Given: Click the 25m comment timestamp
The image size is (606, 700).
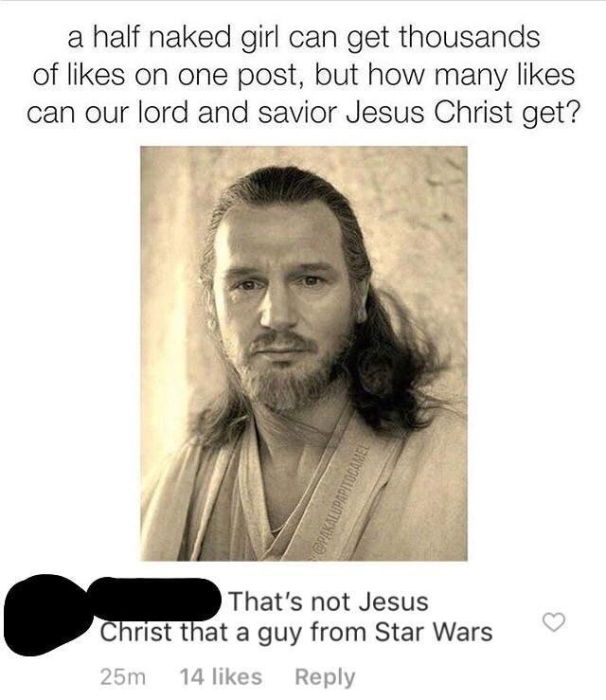Looking at the screenshot, I should (123, 676).
